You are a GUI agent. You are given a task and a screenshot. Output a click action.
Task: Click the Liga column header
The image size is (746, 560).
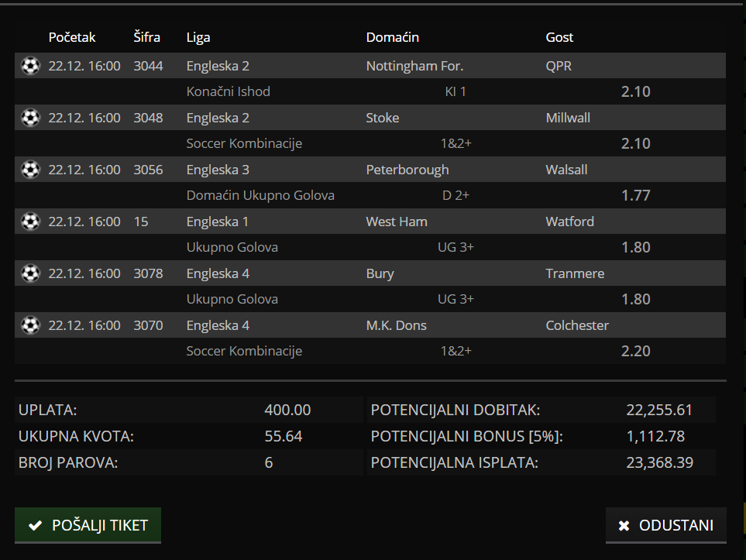coord(198,37)
